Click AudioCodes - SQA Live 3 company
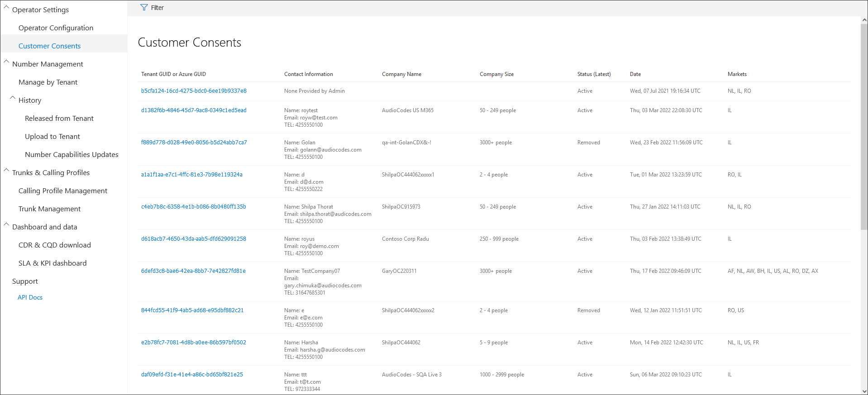868x395 pixels. click(x=412, y=375)
